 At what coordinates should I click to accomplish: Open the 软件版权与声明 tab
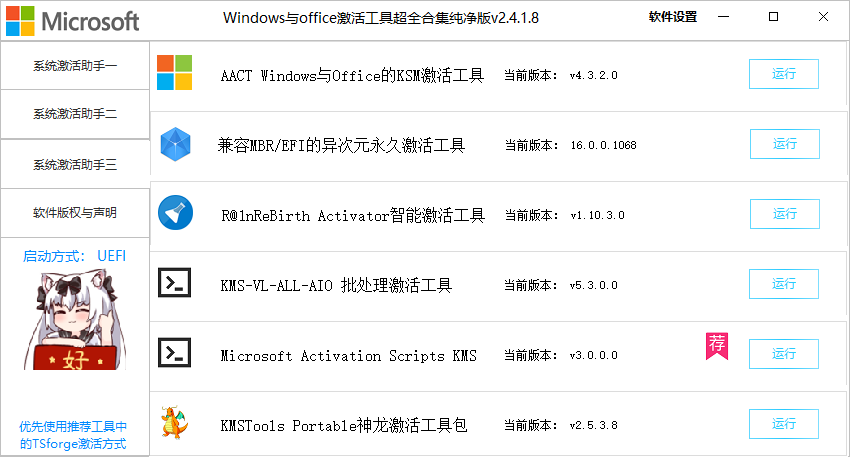[75, 213]
